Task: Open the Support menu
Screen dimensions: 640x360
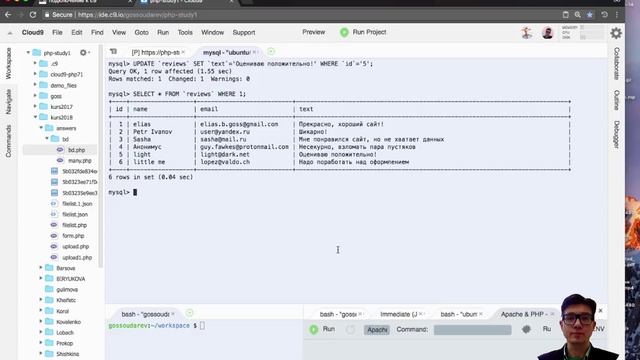Action: tap(244, 32)
